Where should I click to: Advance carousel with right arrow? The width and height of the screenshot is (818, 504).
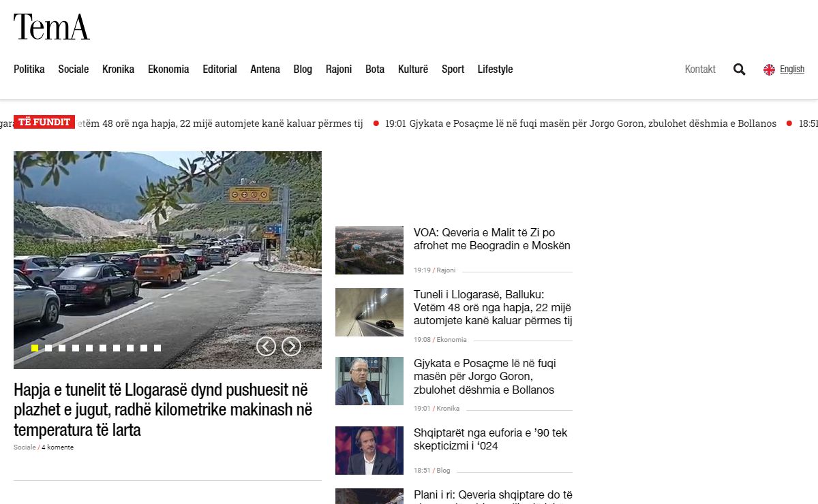click(x=291, y=347)
